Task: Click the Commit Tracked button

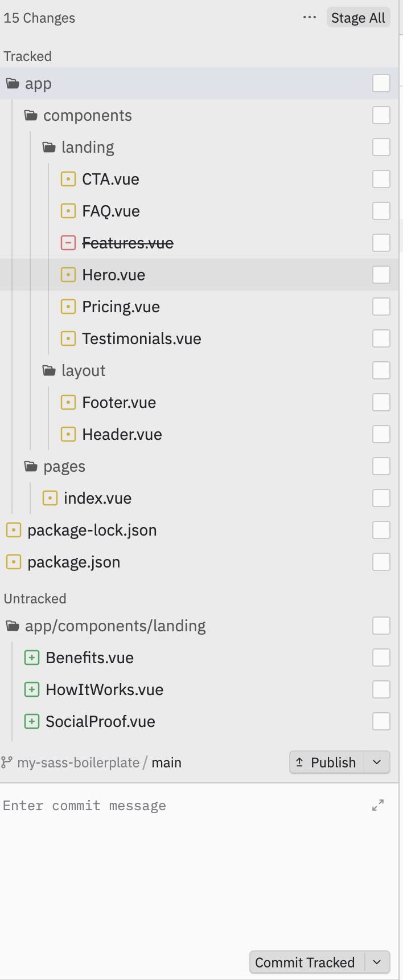Action: [305, 962]
